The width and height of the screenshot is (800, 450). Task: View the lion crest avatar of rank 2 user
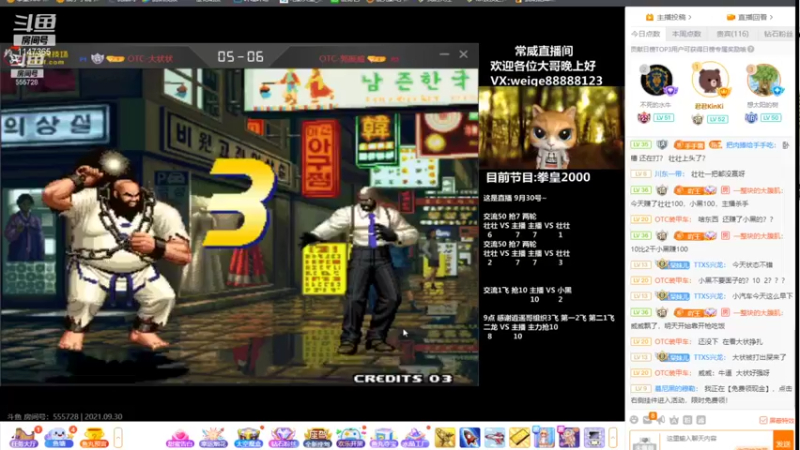(656, 80)
